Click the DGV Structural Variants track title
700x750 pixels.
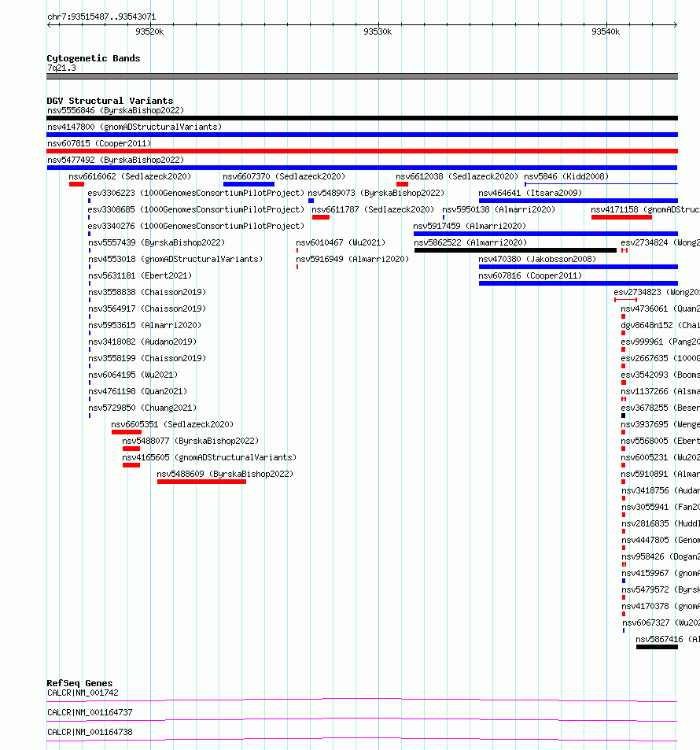tap(110, 101)
